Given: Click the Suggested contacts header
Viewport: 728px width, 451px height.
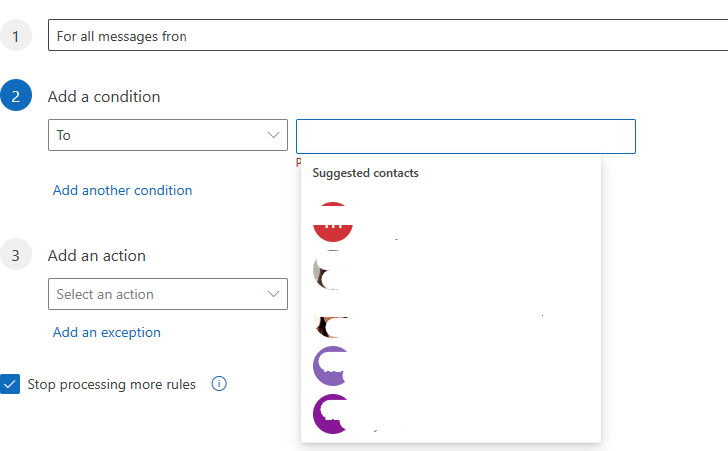Looking at the screenshot, I should tap(365, 173).
